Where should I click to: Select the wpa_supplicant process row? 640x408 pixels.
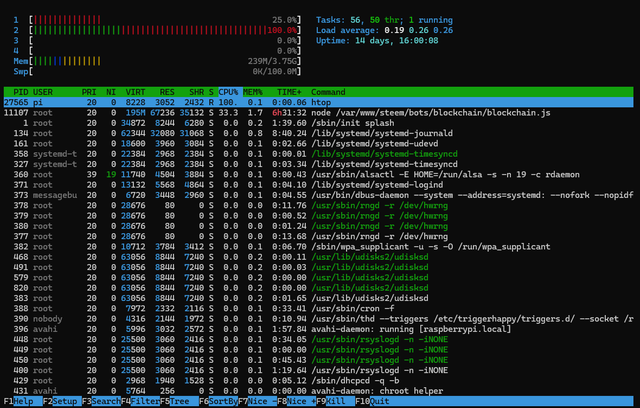(x=318, y=246)
